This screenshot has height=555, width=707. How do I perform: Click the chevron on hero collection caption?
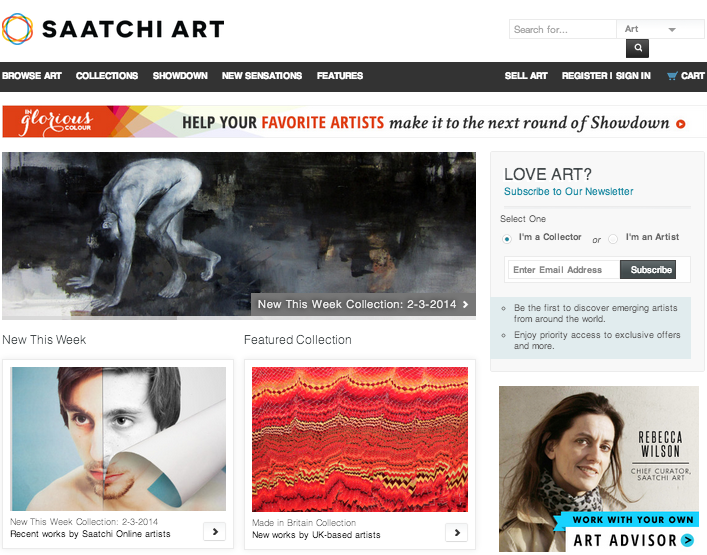pos(465,304)
